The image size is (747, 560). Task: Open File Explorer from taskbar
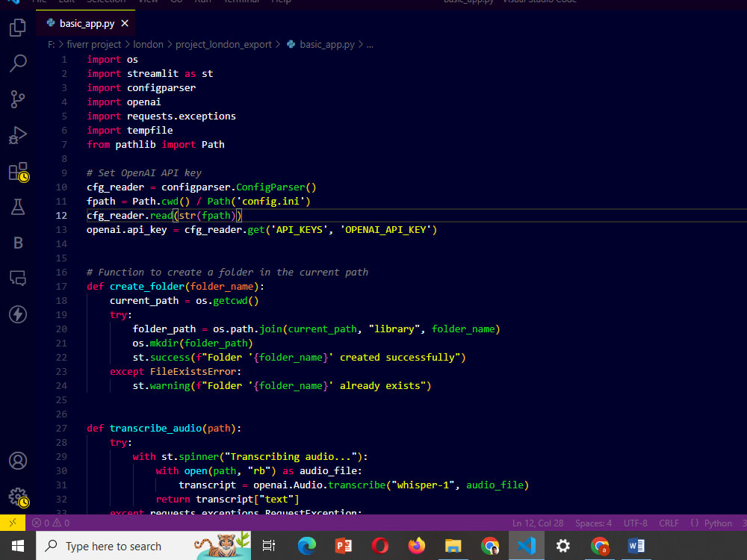tap(453, 546)
